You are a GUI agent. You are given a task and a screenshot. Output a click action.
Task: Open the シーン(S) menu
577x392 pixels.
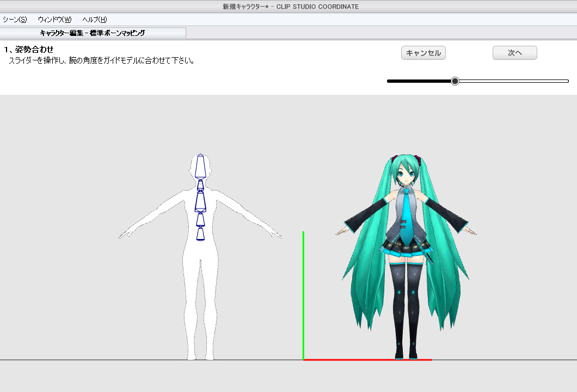pyautogui.click(x=15, y=20)
